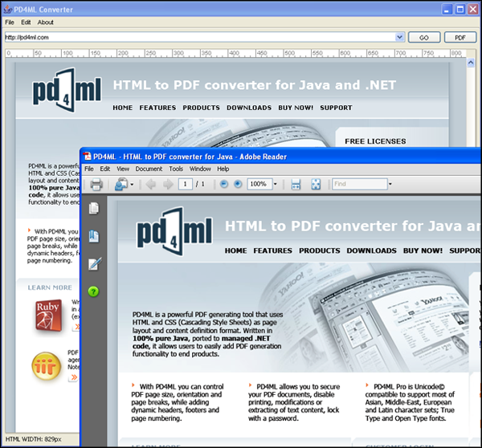Screen dimensions: 482x448
Task: Click the PDF icon in Adobe Reader title bar
Action: coord(88,157)
